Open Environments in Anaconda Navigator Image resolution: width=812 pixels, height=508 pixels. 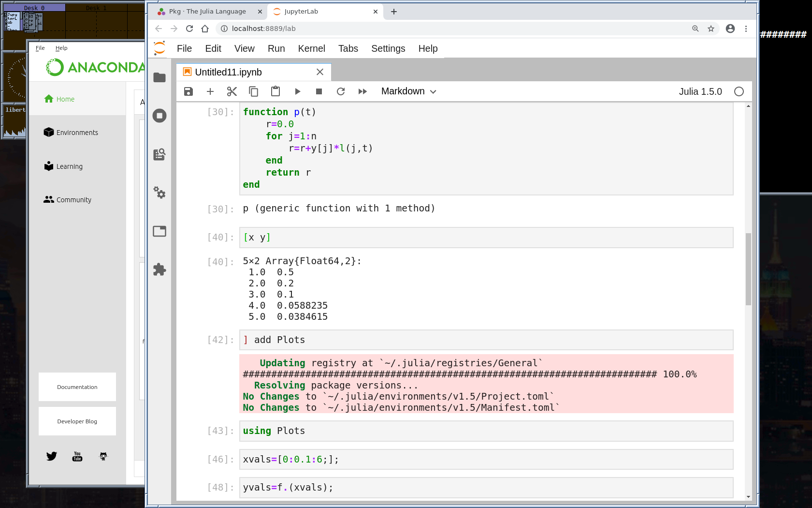[x=77, y=133]
